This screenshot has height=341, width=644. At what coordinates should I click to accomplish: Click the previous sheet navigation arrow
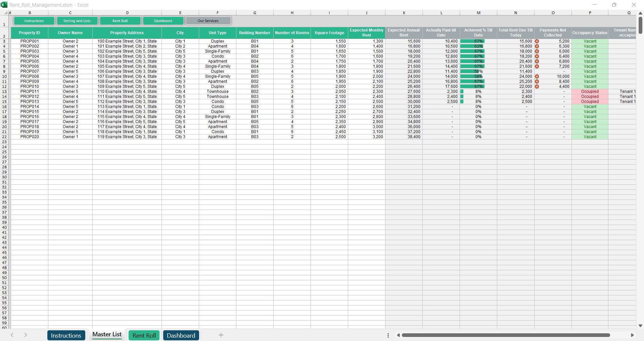(x=12, y=335)
